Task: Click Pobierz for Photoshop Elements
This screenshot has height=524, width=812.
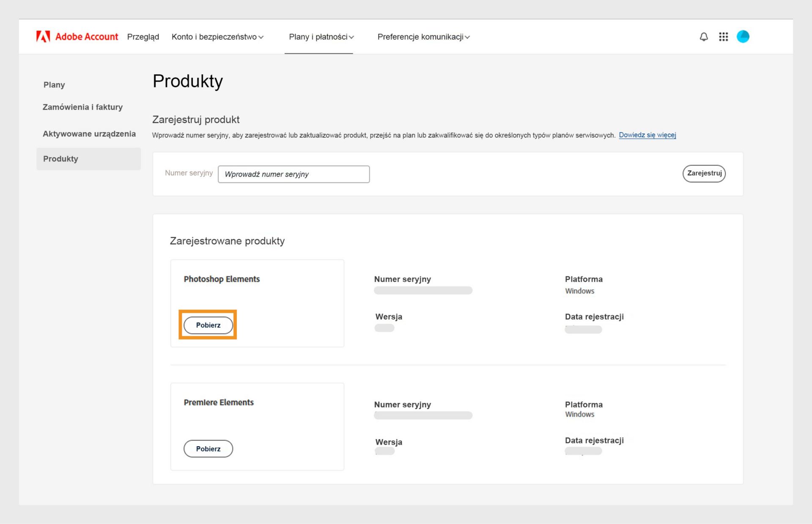Action: (208, 325)
